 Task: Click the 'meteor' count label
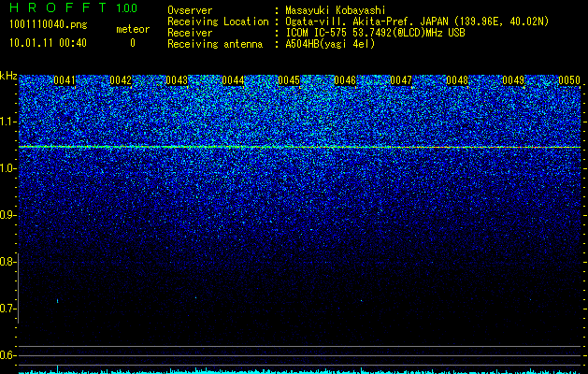pos(133,29)
